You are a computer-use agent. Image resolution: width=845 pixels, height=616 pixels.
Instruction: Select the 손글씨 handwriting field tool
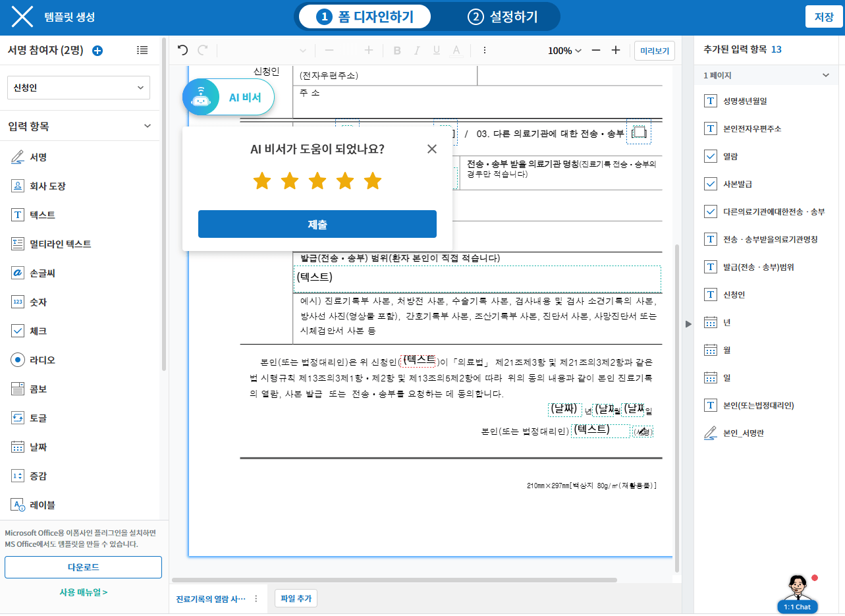tap(43, 273)
